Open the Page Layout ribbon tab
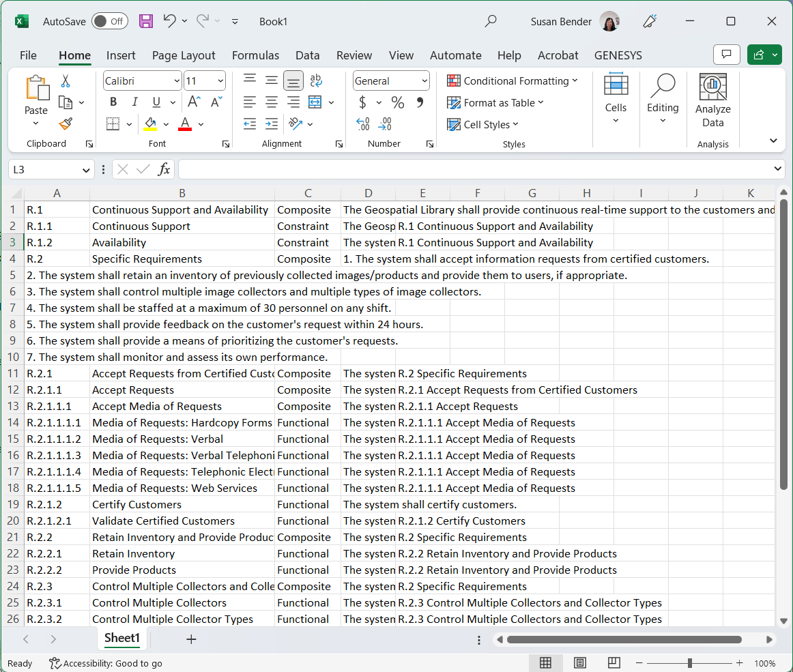Image resolution: width=793 pixels, height=672 pixels. click(184, 55)
